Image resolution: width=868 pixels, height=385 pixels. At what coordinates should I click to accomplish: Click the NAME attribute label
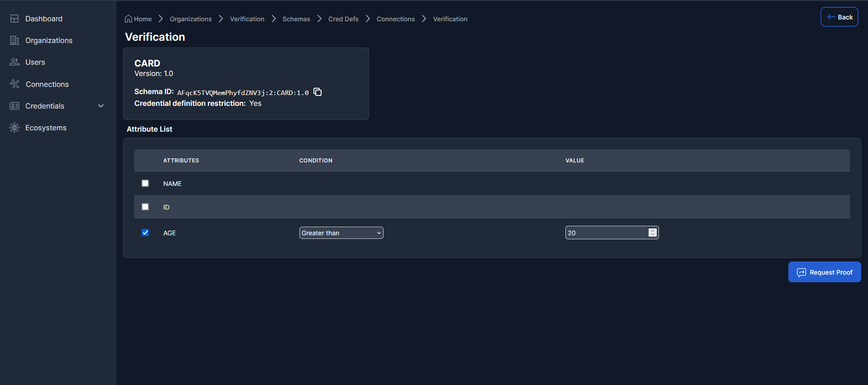[x=172, y=184]
